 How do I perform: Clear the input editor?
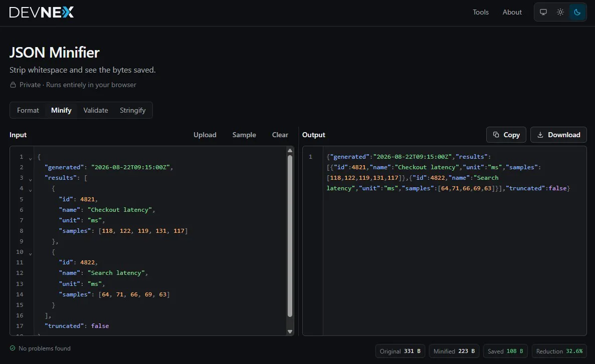[280, 135]
